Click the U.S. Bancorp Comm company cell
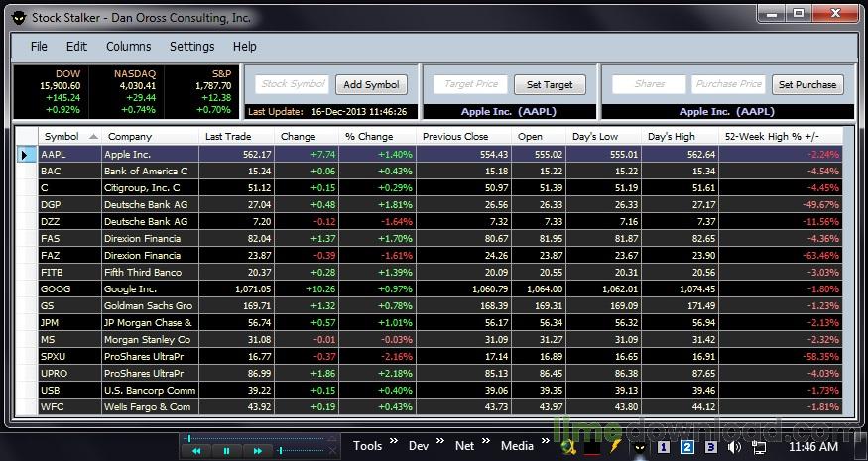Image resolution: width=868 pixels, height=461 pixels. pyautogui.click(x=151, y=391)
